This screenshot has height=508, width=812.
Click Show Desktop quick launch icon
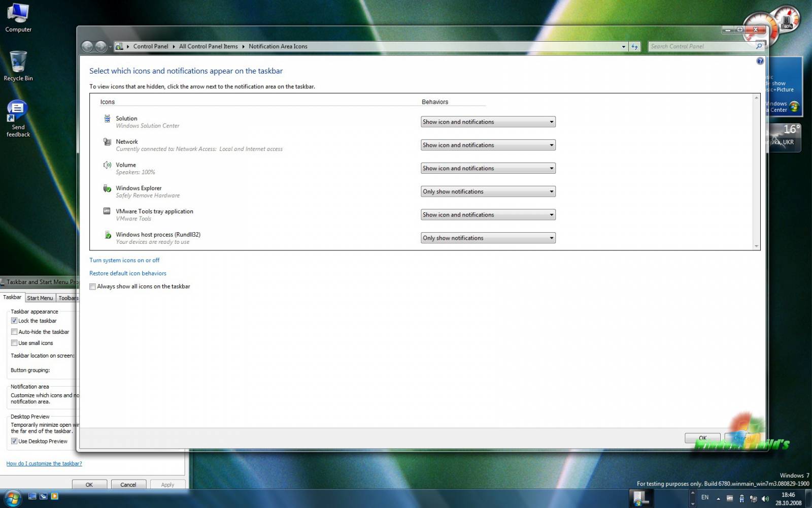[32, 496]
